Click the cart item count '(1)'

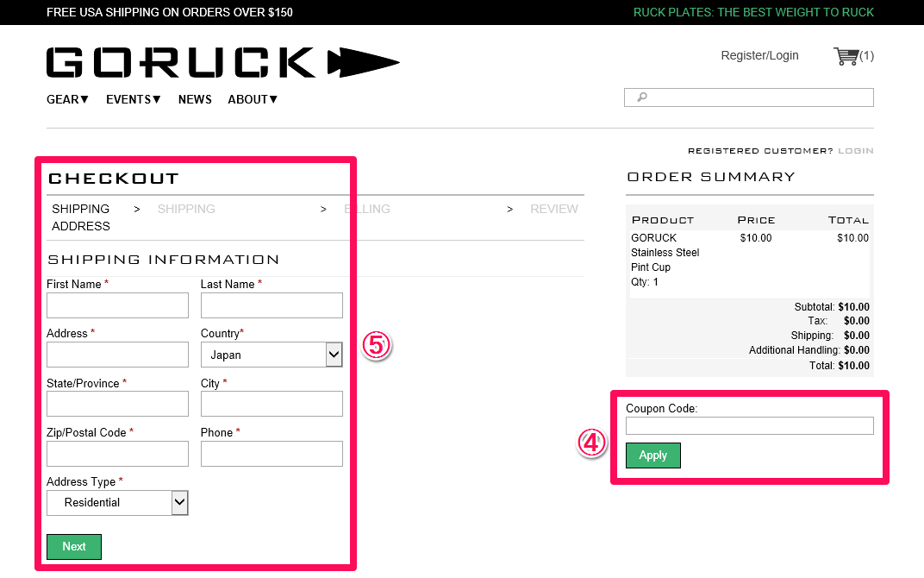(x=866, y=56)
